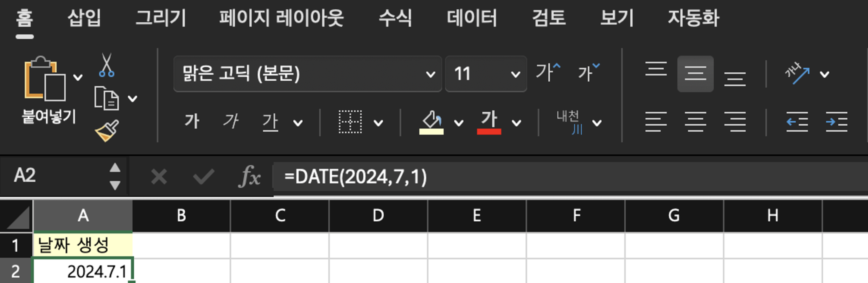The width and height of the screenshot is (868, 283).
Task: Click the fx Insert Function icon
Action: [x=249, y=176]
